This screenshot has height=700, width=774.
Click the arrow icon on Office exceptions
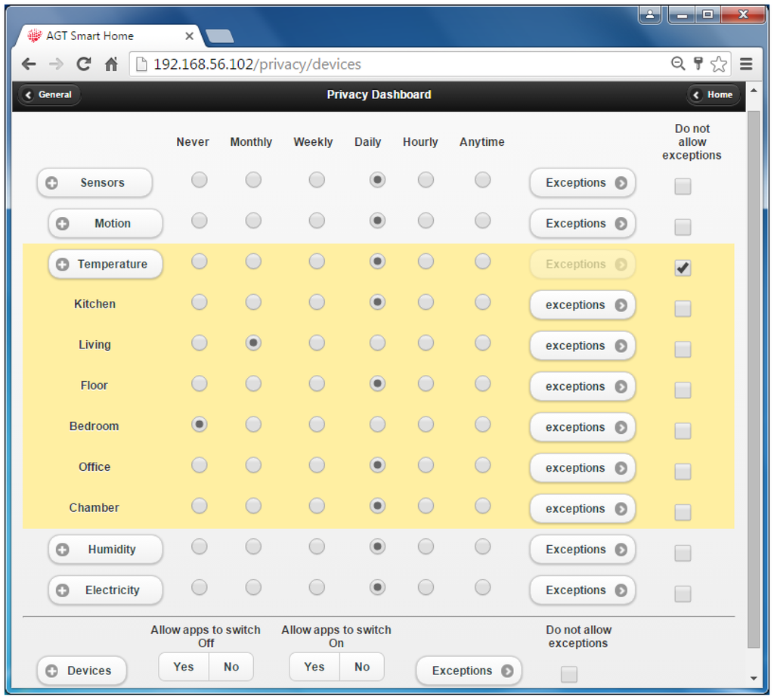pyautogui.click(x=621, y=468)
